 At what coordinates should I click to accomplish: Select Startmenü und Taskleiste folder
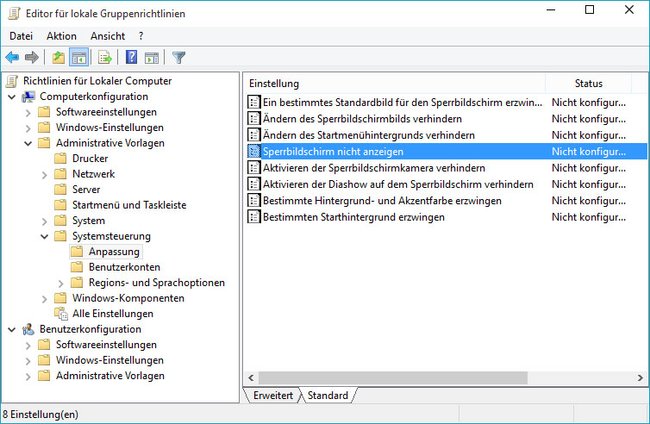pyautogui.click(x=129, y=205)
